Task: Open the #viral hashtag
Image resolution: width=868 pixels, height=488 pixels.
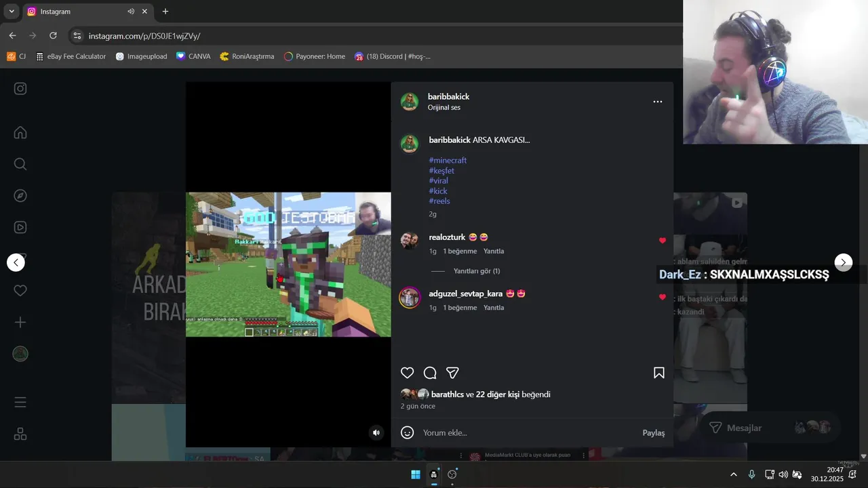Action: pos(439,181)
